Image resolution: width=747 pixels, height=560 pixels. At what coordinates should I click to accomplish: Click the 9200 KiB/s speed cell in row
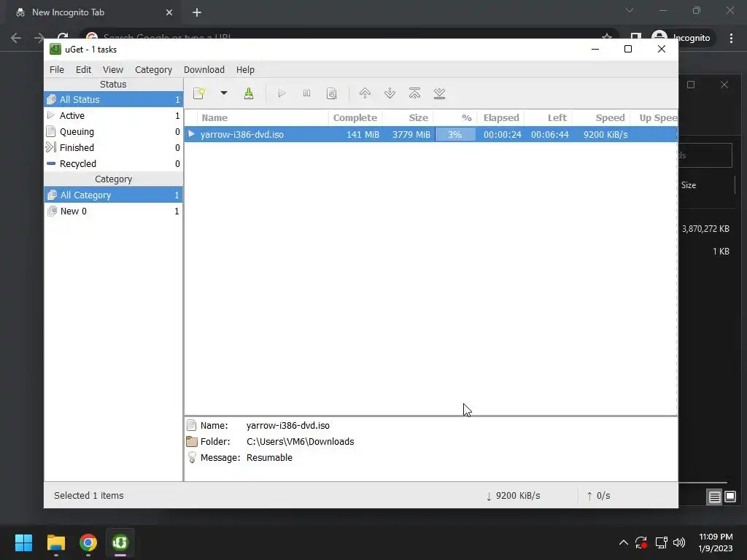605,135
